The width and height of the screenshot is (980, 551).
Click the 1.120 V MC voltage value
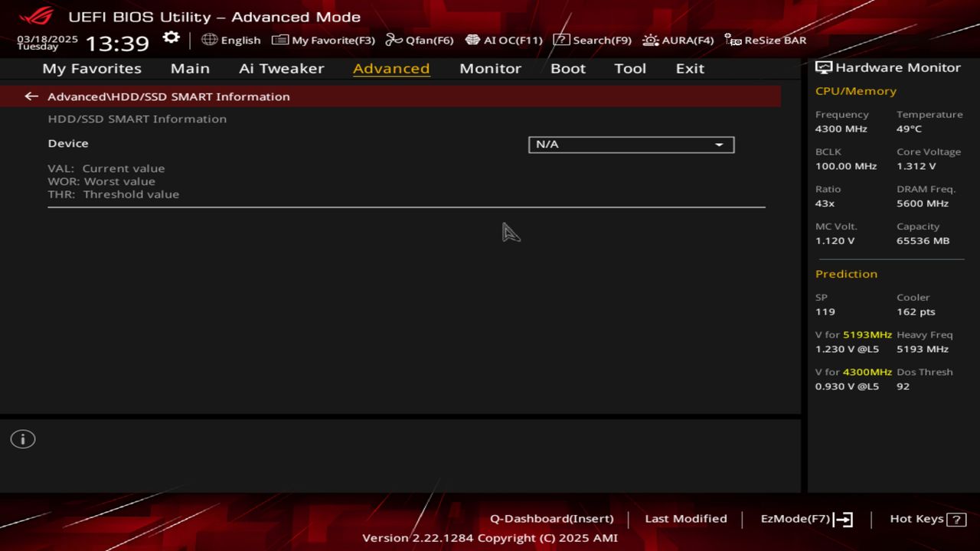(x=835, y=241)
